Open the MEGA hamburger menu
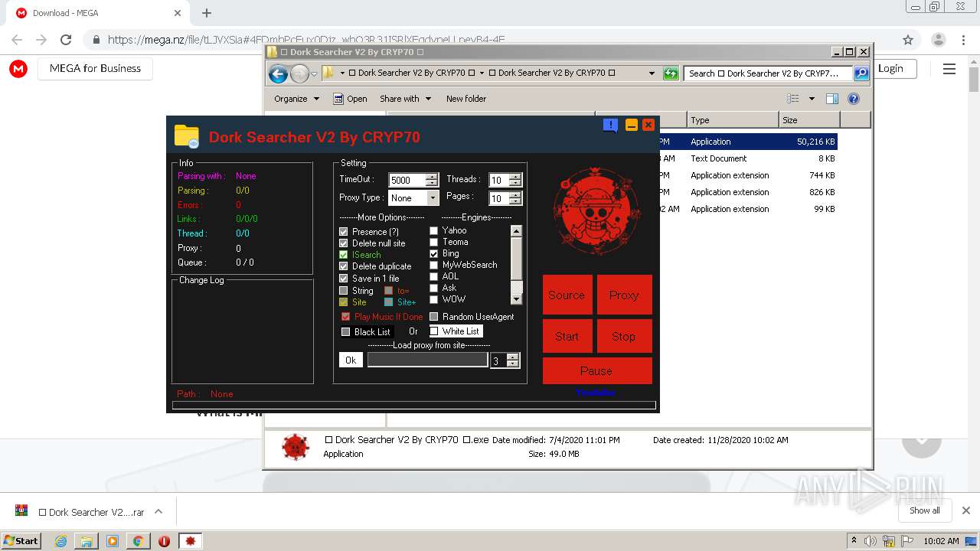This screenshot has width=980, height=551. click(x=949, y=69)
